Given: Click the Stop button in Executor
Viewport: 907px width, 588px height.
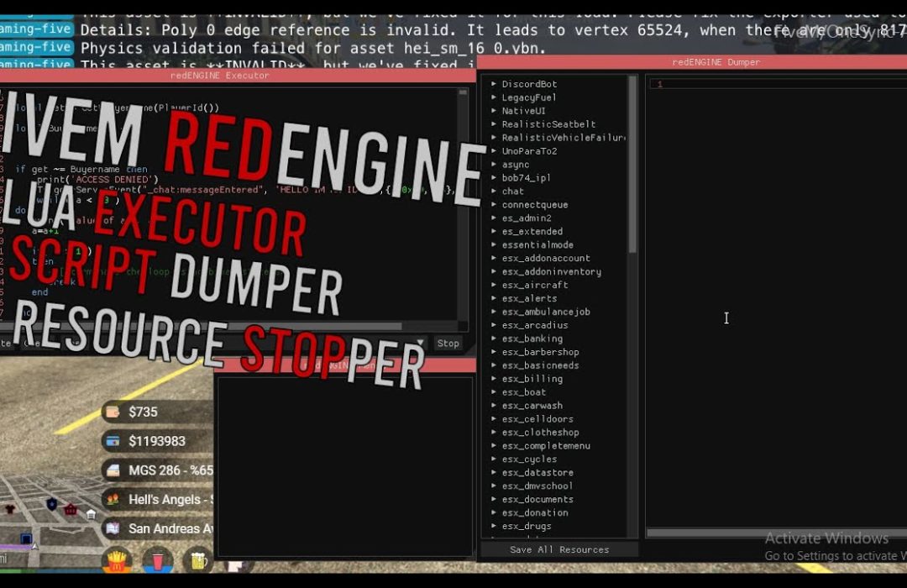Looking at the screenshot, I should pyautogui.click(x=448, y=344).
